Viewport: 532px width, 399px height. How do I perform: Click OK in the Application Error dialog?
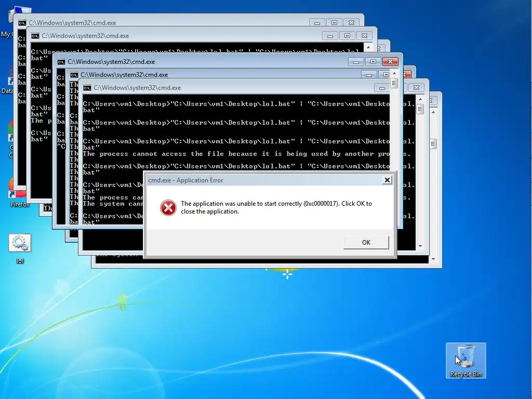click(366, 243)
